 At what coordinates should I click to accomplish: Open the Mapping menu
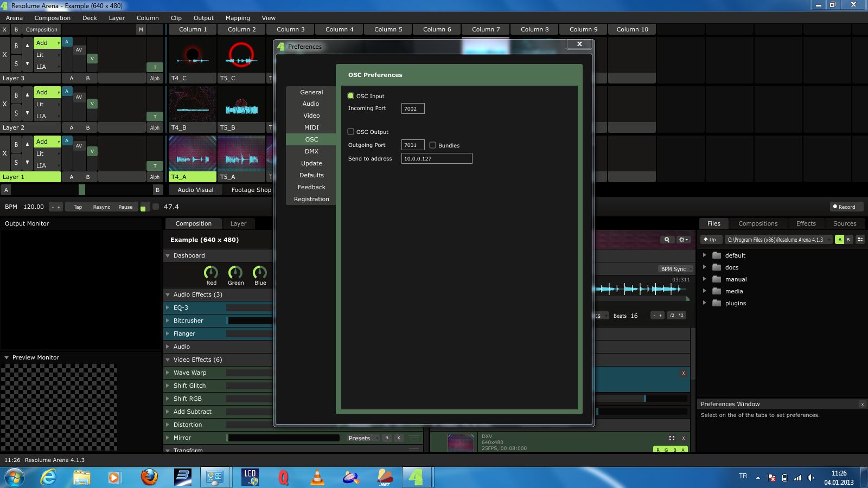tap(238, 18)
